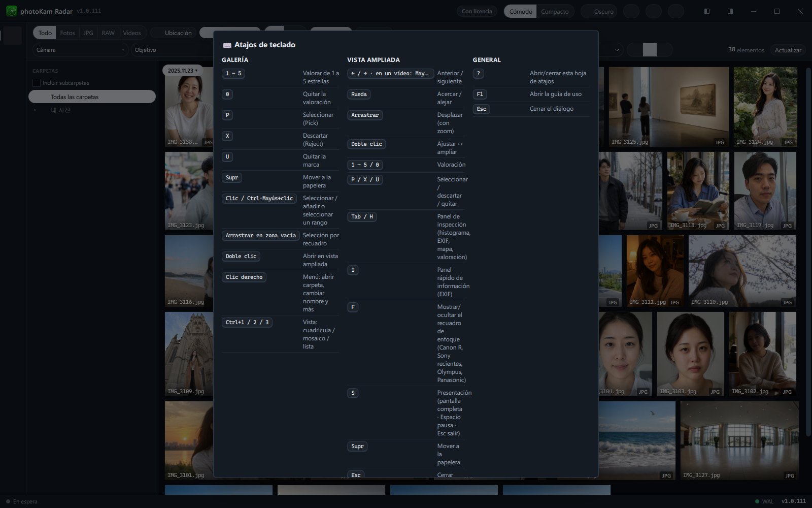The width and height of the screenshot is (812, 508).
Task: Click the Ctrl+1 / 2 / 3 key cap
Action: (x=247, y=322)
